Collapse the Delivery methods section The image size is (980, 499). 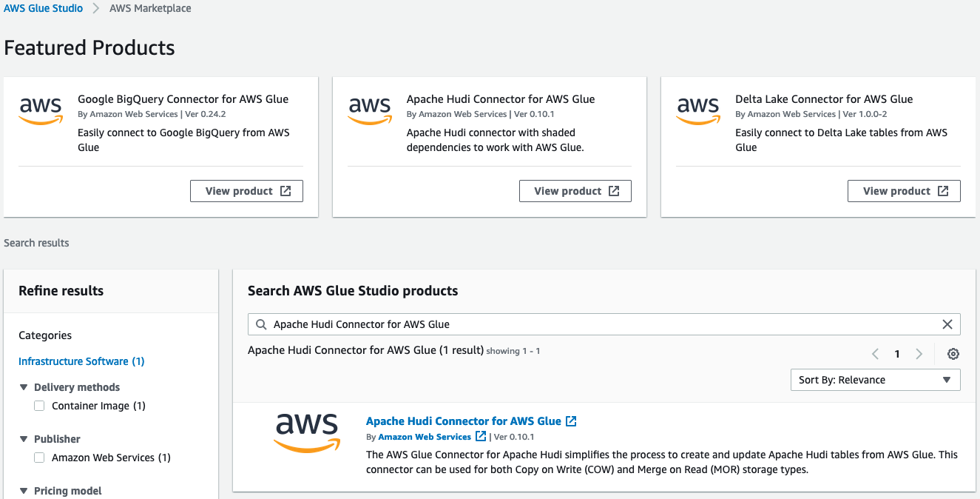coord(24,387)
